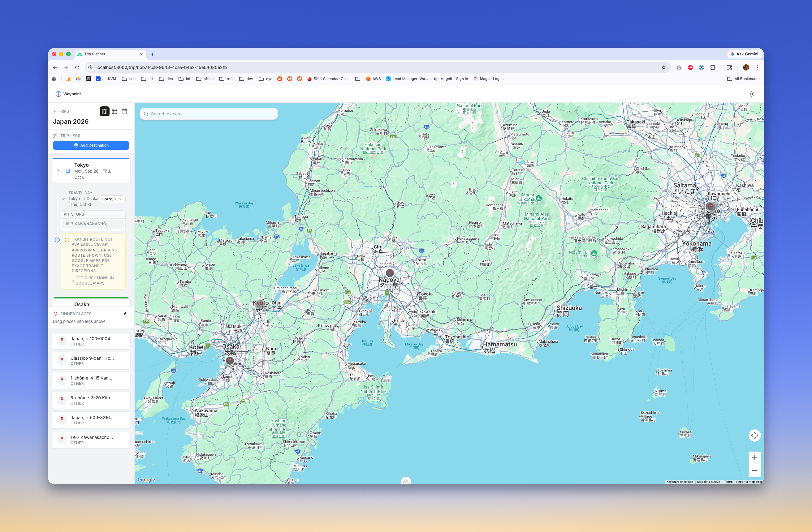Viewport: 812px width, 532px height.
Task: Open the TRANSIT travel mode dropdown
Action: 112,199
